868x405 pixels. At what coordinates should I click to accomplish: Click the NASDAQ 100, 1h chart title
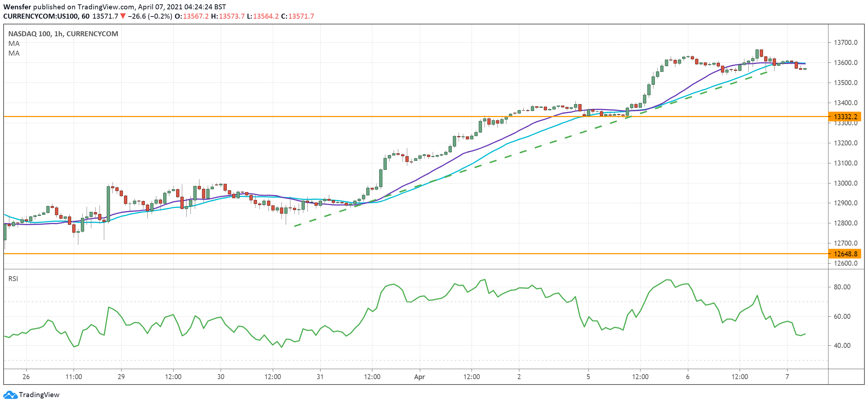(x=63, y=34)
